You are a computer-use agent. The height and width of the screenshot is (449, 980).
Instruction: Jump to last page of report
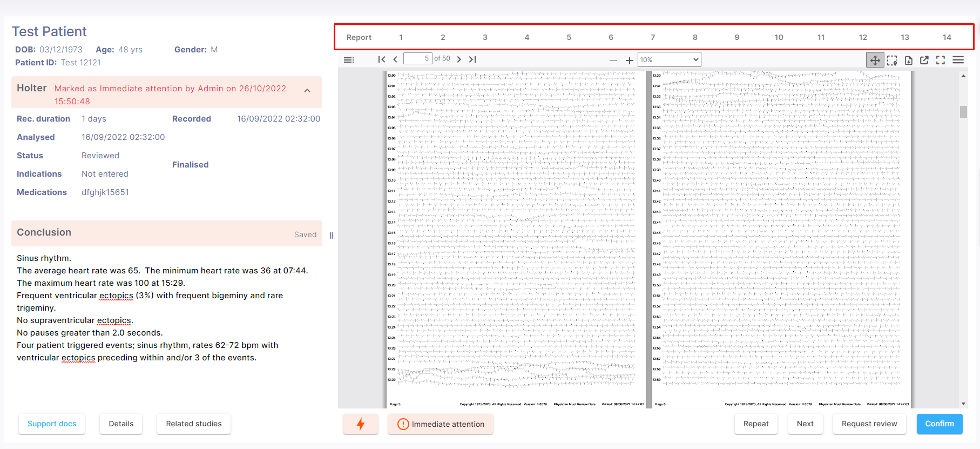[472, 59]
